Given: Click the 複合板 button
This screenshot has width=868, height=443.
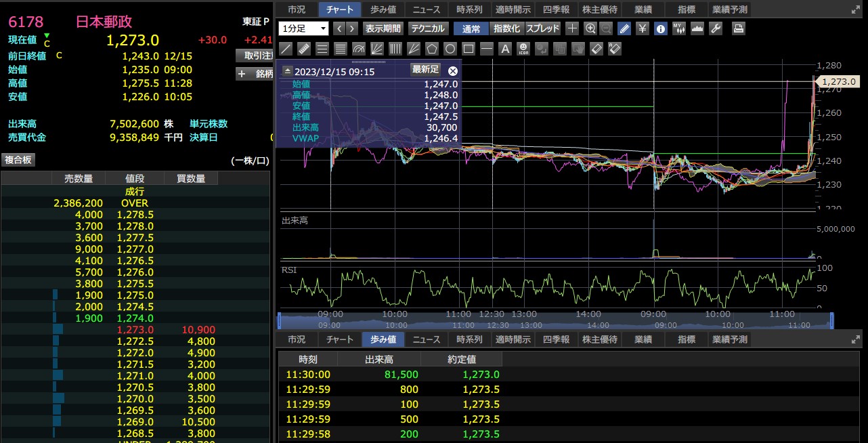Looking at the screenshot, I should (x=18, y=160).
